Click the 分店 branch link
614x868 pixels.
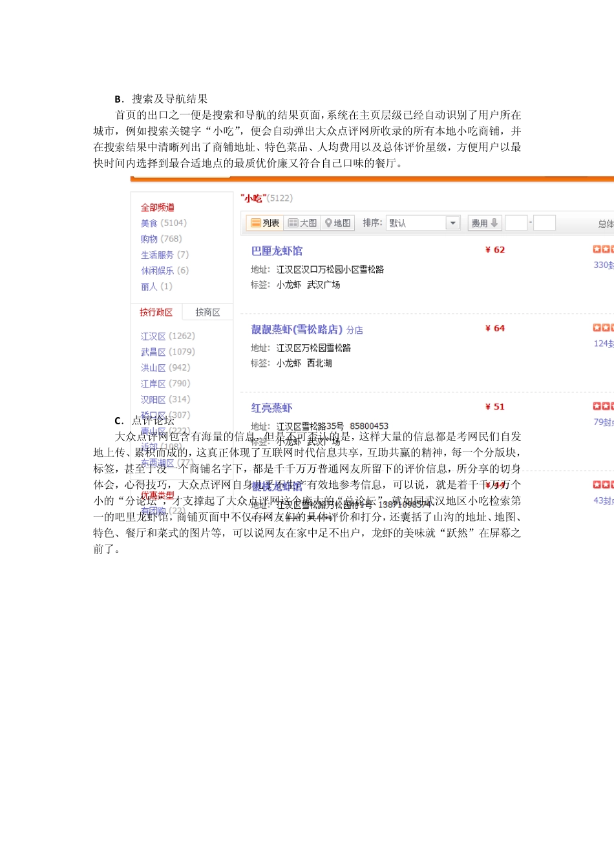354,330
